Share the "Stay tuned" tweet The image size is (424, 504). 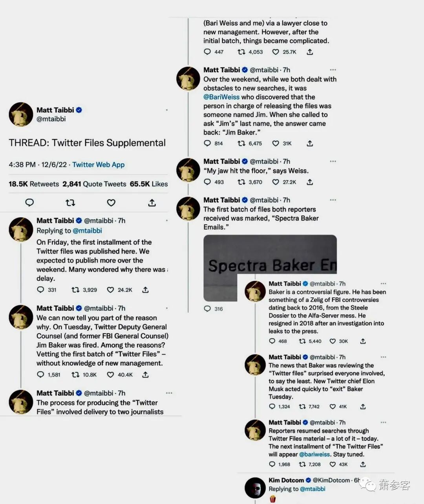pos(363,464)
